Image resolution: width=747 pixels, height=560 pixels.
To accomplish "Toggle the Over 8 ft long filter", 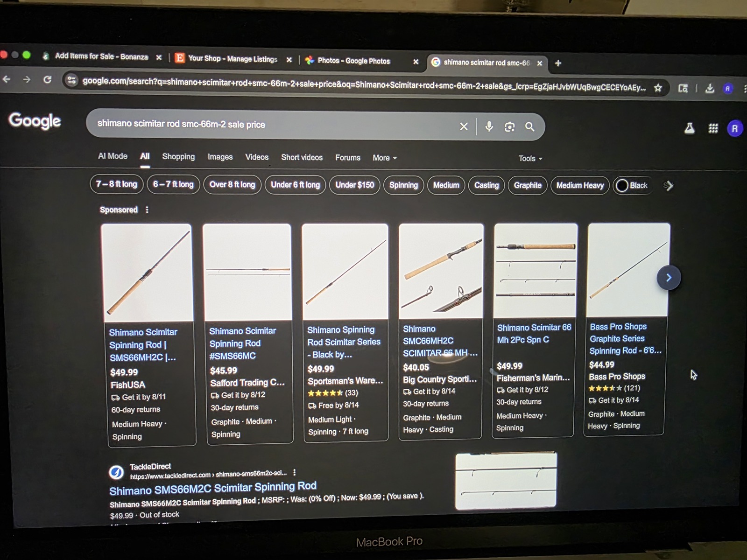I will [232, 185].
